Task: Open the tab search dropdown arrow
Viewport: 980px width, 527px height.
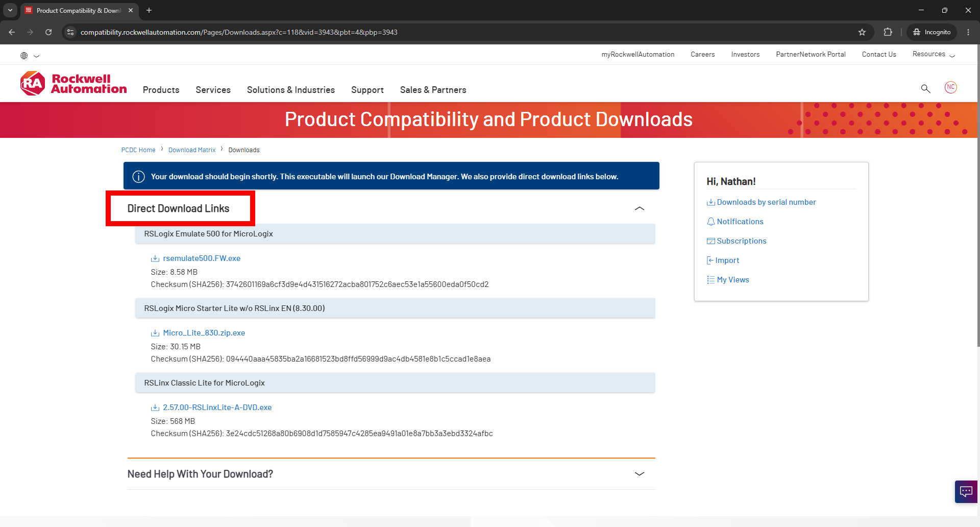Action: (10, 10)
